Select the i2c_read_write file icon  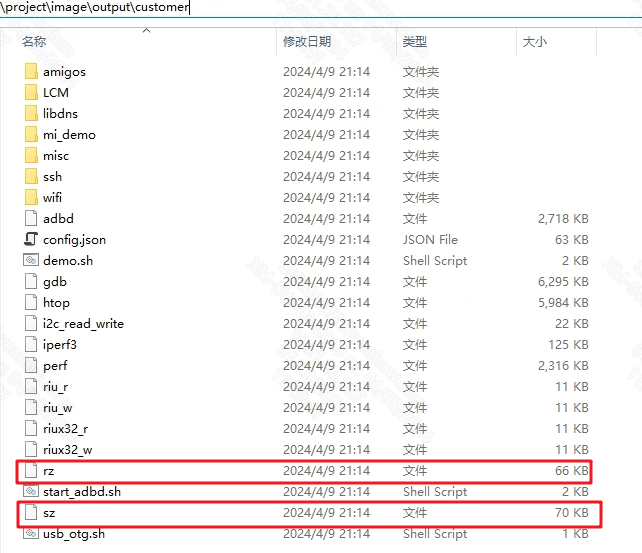click(x=31, y=323)
